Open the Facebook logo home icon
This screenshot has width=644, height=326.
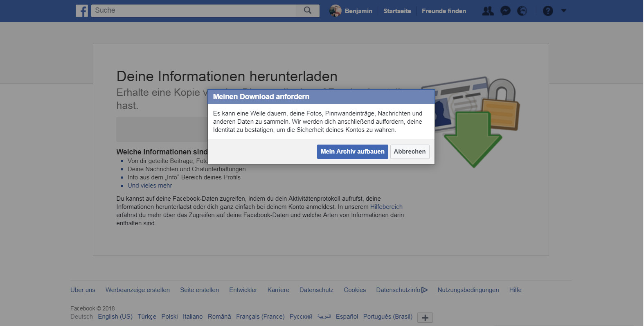click(x=82, y=11)
